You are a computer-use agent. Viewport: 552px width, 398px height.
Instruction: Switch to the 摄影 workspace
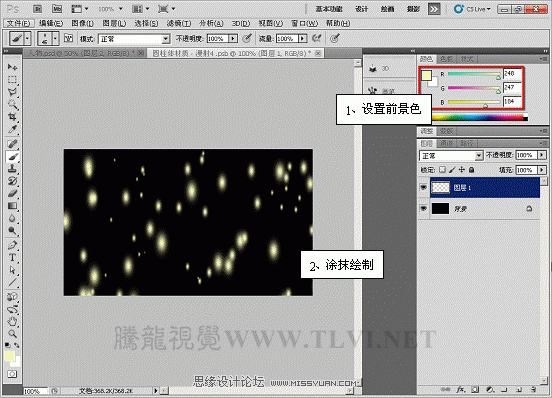pyautogui.click(x=413, y=9)
